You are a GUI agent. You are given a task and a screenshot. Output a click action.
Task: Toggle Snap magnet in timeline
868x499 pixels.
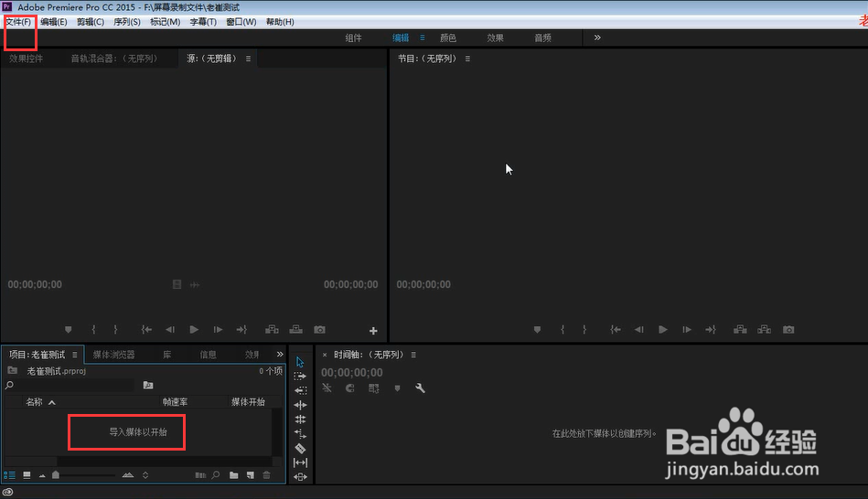pos(350,388)
